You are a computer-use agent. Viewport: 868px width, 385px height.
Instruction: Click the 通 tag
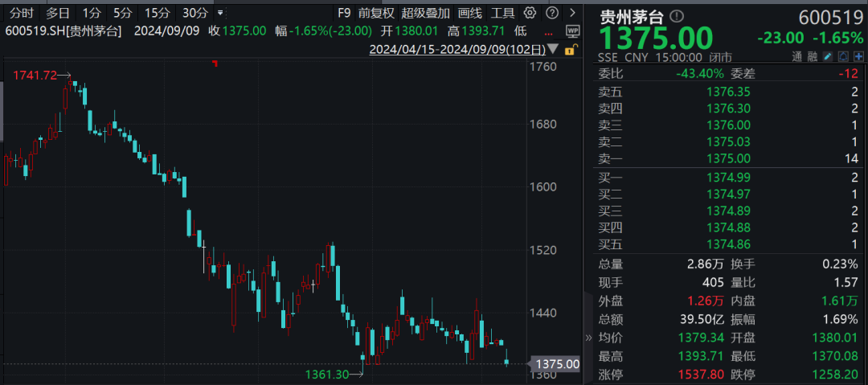click(x=796, y=56)
